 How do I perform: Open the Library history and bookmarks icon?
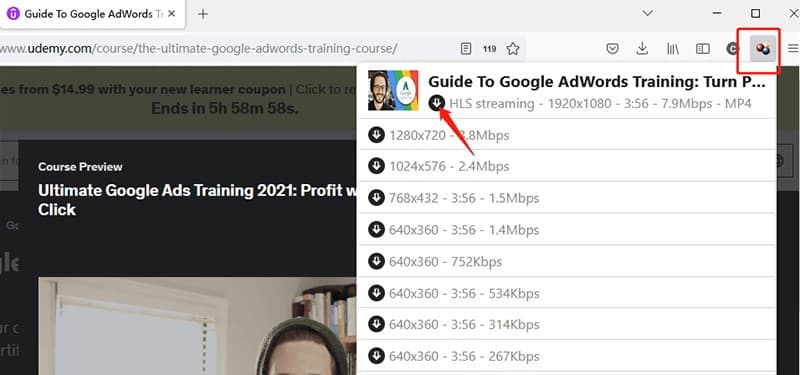coord(672,49)
